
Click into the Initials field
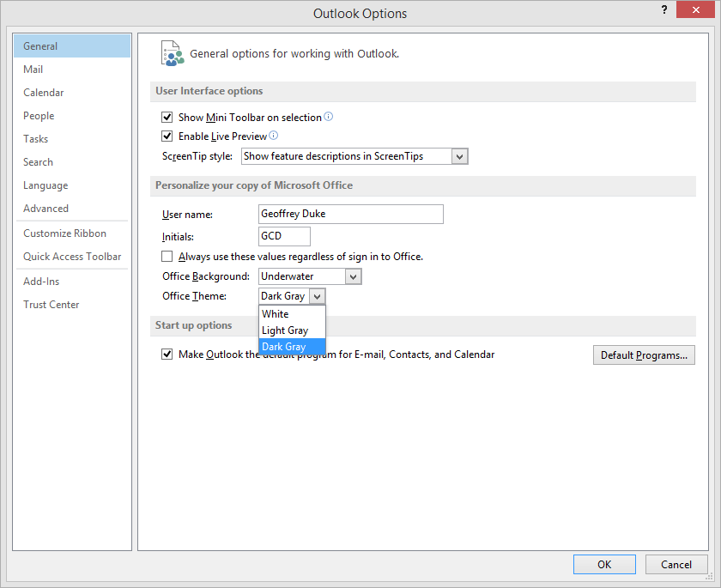coord(284,236)
